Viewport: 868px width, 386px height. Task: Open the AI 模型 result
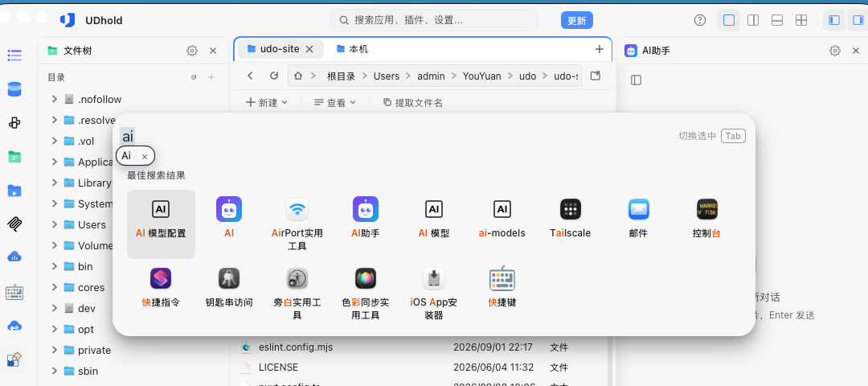pos(434,218)
